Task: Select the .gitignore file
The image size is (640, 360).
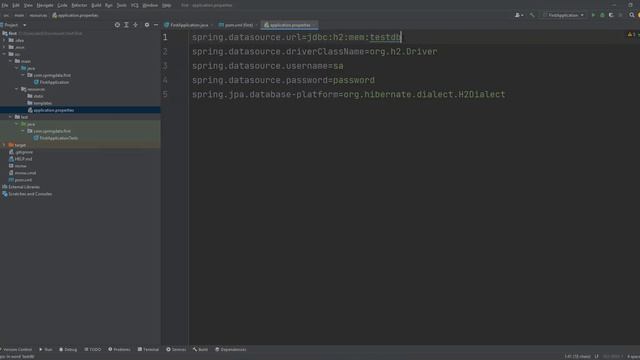Action: pyautogui.click(x=21, y=152)
